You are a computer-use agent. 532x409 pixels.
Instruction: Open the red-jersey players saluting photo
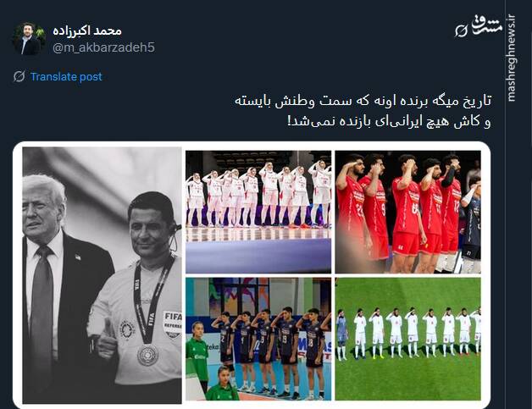pos(407,212)
